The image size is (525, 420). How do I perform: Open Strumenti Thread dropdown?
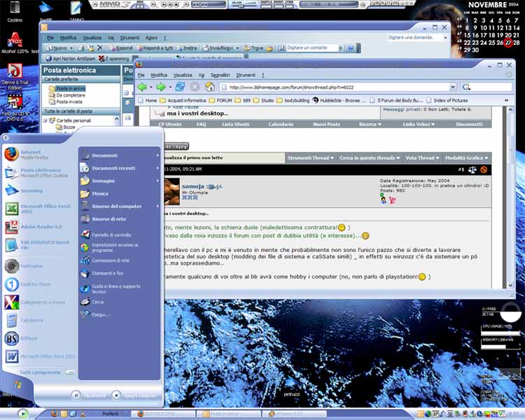(x=310, y=157)
